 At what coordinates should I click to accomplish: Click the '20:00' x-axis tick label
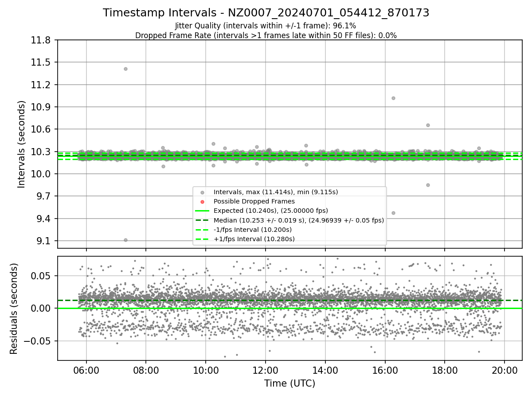coord(505,370)
